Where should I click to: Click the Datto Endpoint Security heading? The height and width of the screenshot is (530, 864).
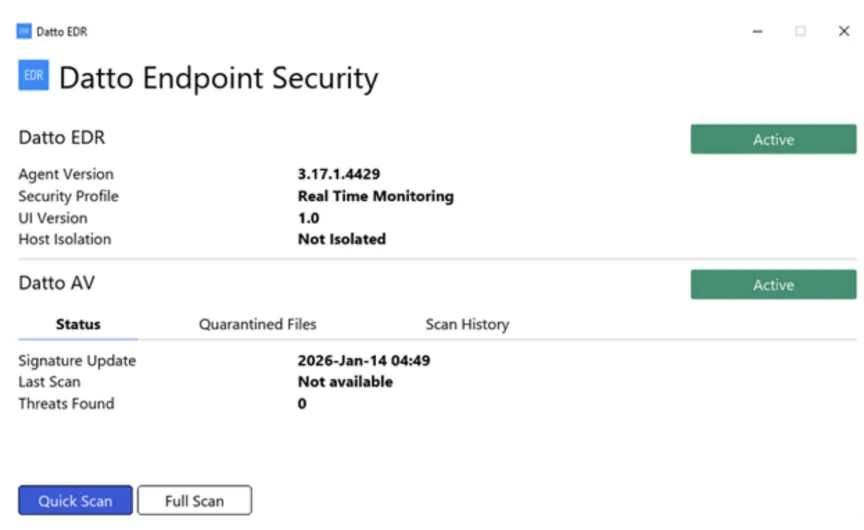point(218,77)
